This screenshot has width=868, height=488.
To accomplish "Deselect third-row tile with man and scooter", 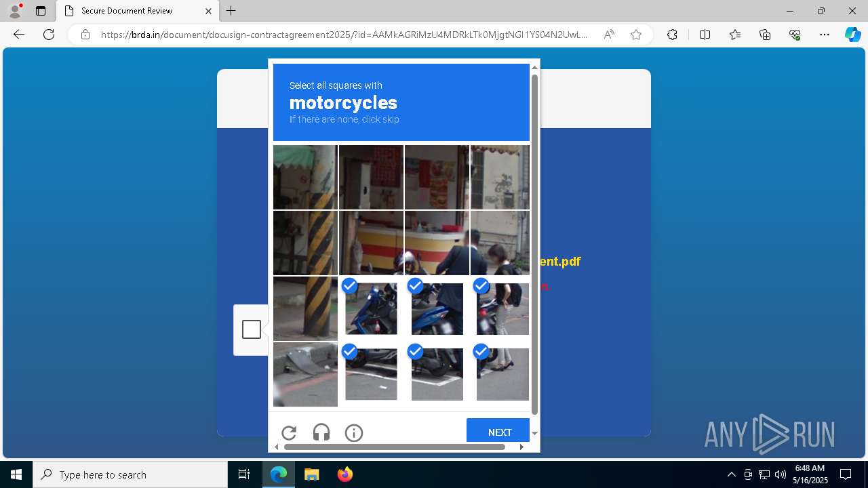I will click(437, 308).
